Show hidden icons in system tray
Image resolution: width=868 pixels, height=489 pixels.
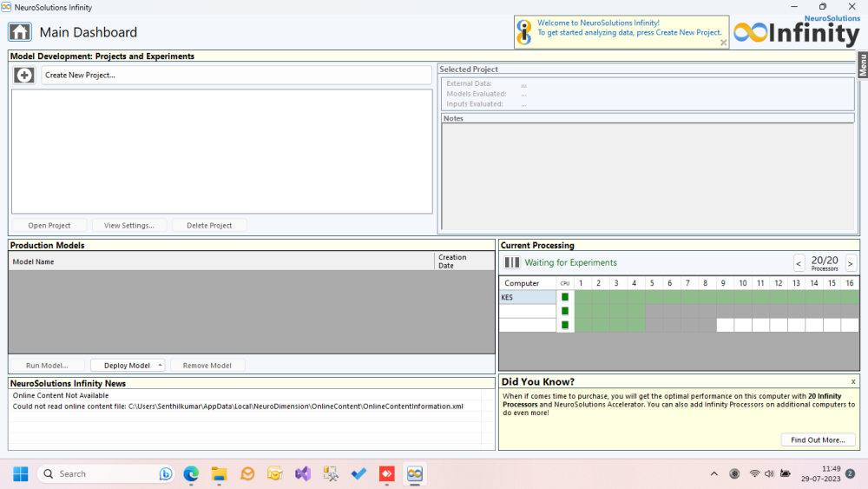(714, 473)
